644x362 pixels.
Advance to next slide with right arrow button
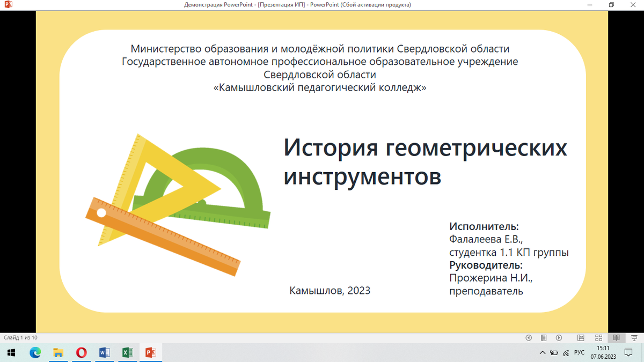click(x=559, y=338)
